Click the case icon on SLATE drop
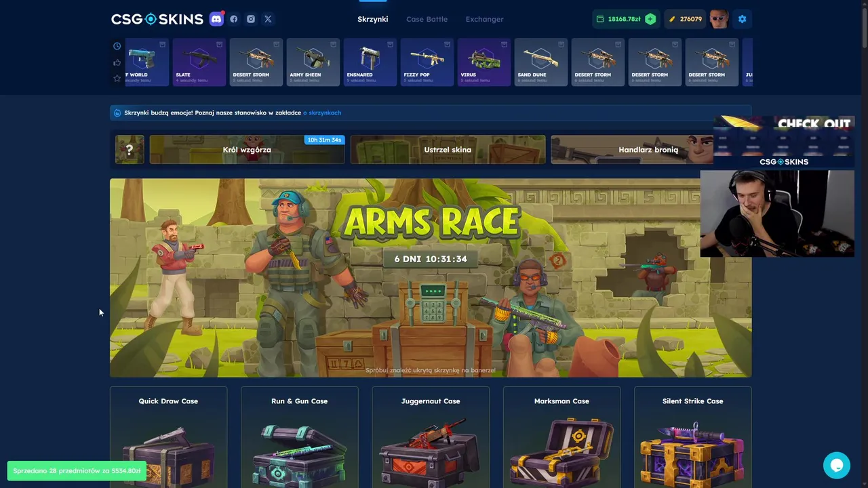 click(219, 44)
